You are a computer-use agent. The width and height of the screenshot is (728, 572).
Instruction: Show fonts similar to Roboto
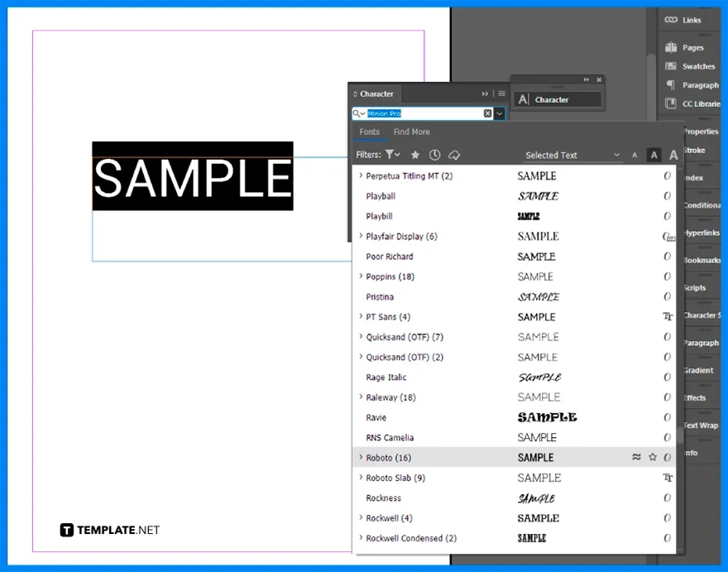635,456
